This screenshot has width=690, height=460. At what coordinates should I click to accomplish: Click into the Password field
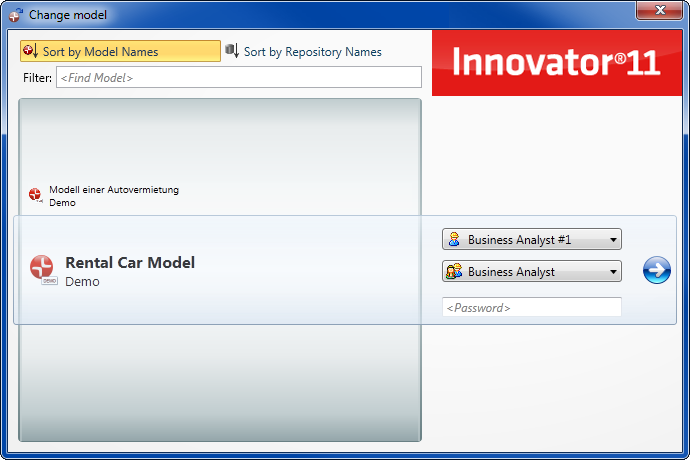pyautogui.click(x=531, y=308)
